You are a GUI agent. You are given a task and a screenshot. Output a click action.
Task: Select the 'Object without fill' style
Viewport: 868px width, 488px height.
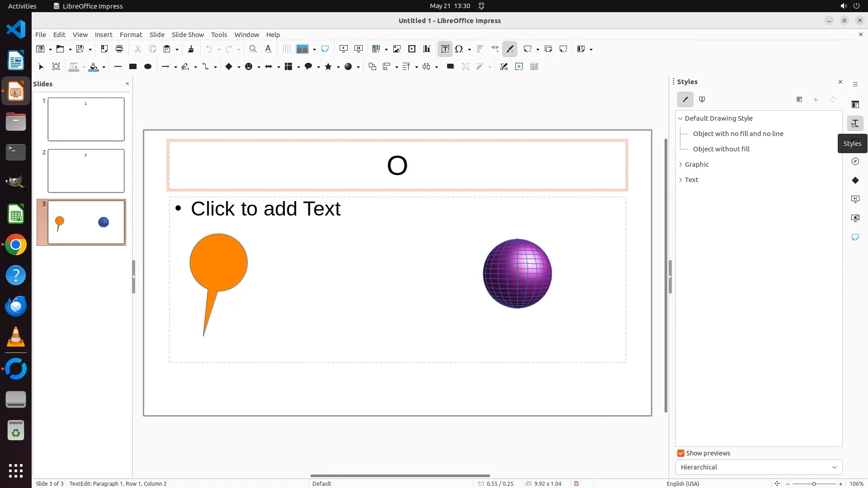coord(721,149)
